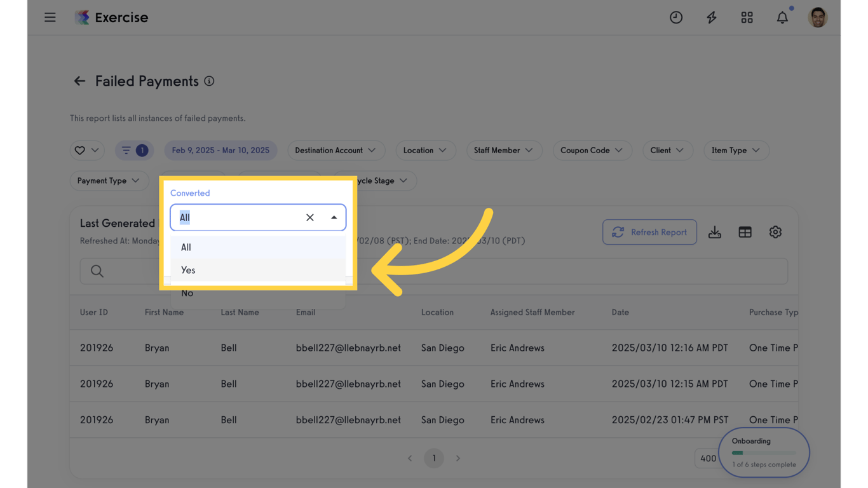The image size is (868, 488).
Task: Click the lightning bolt quick actions icon
Action: click(x=712, y=17)
